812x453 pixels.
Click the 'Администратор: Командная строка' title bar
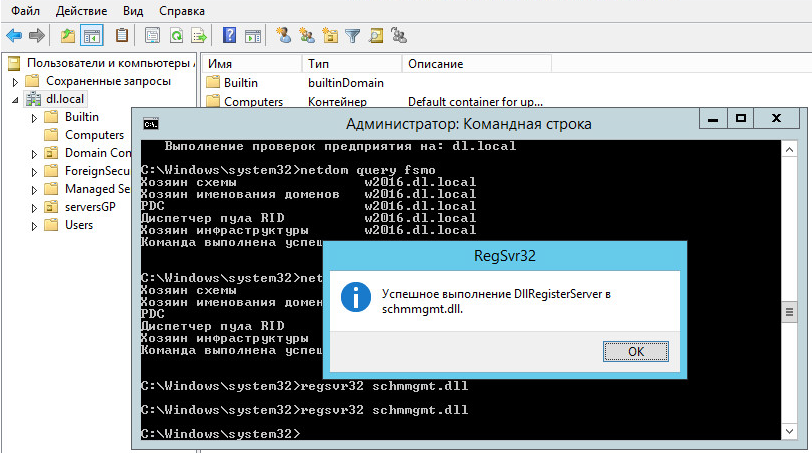469,124
